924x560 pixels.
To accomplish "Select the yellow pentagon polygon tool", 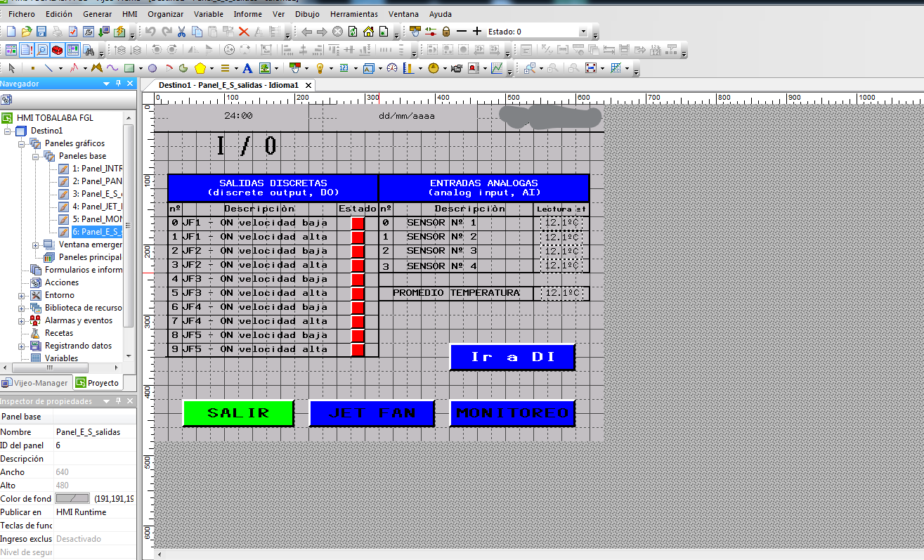I will pyautogui.click(x=200, y=68).
